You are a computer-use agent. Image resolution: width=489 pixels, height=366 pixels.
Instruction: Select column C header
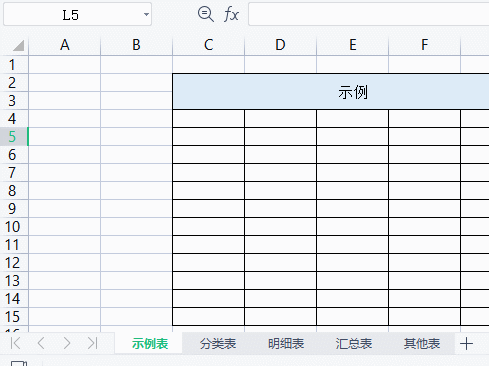tap(208, 45)
